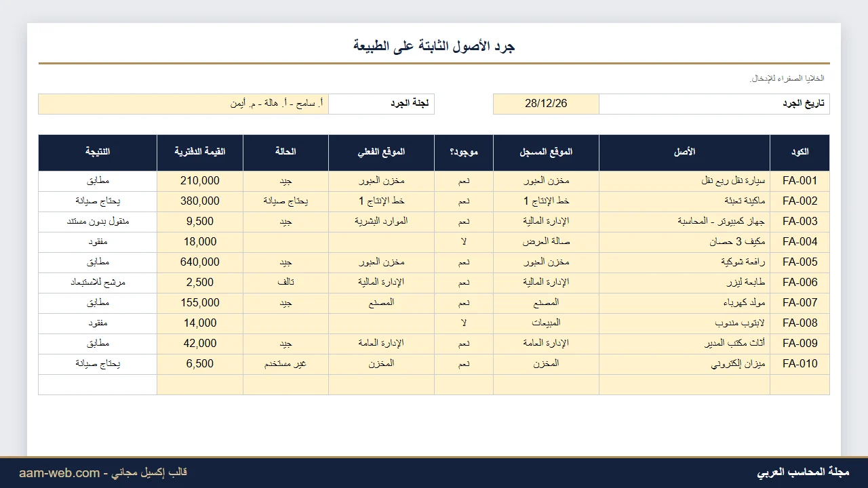Select book value 42,000
This screenshot has width=868, height=488.
click(x=200, y=344)
